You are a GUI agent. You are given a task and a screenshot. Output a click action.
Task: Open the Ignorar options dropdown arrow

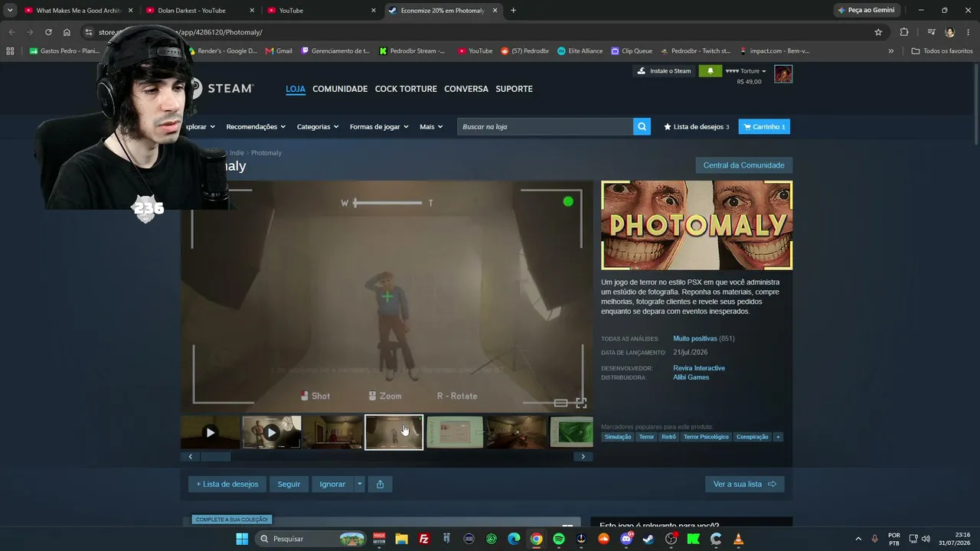point(359,484)
